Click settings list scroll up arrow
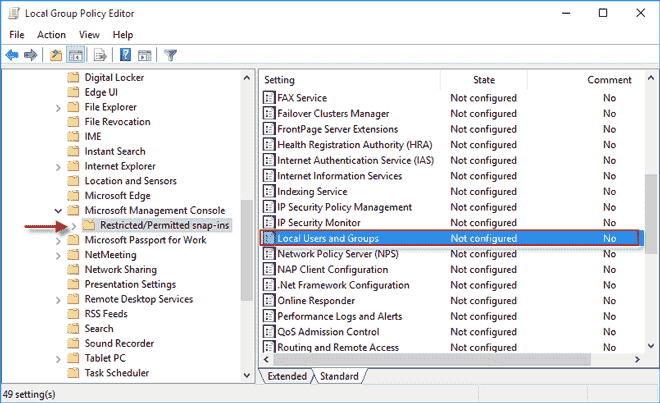The image size is (660, 403). 651,78
